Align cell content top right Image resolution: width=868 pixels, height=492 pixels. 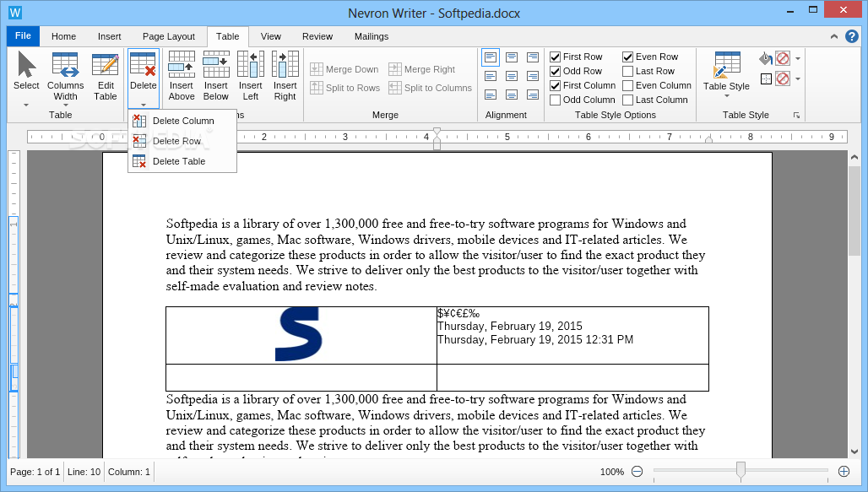point(533,57)
